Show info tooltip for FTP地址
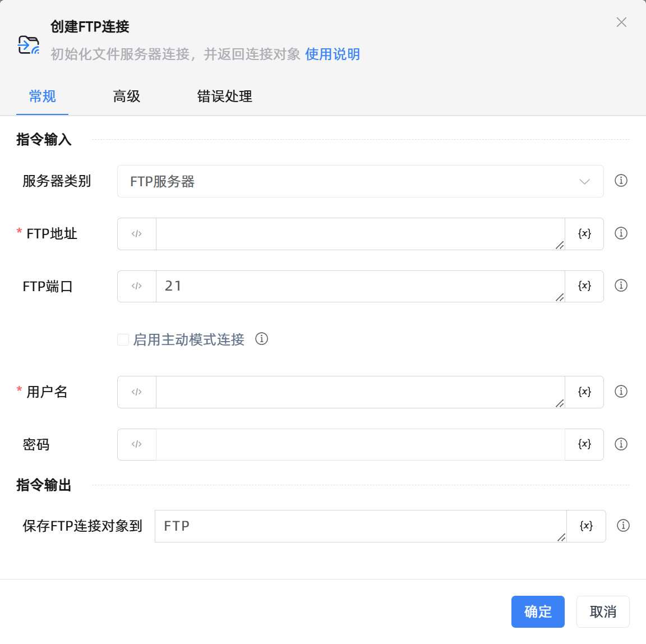Viewport: 646px width, 644px height. [621, 233]
